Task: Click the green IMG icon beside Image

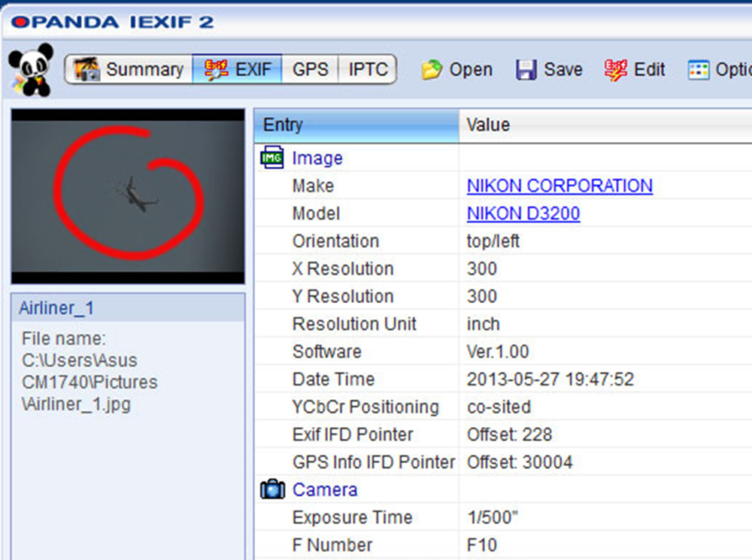Action: pos(271,159)
